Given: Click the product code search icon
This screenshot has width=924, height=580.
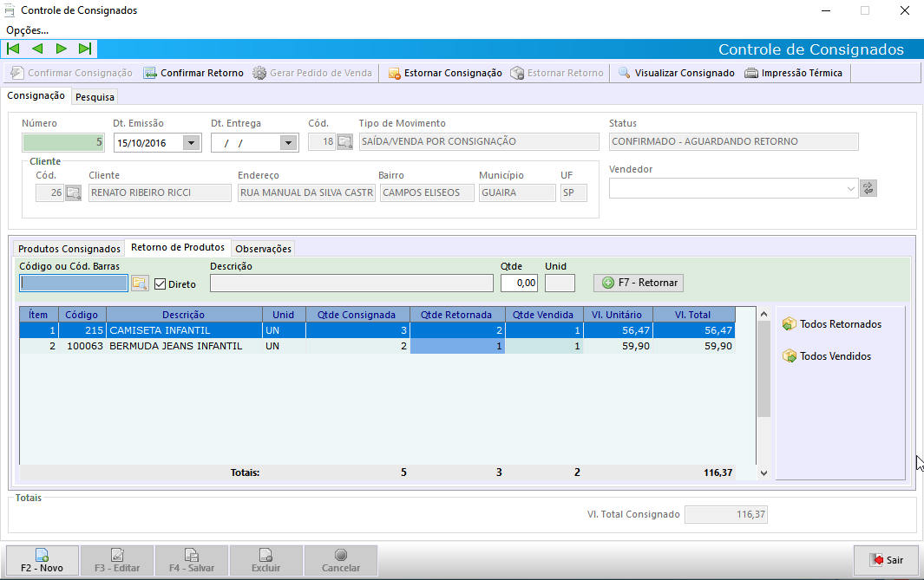Looking at the screenshot, I should pyautogui.click(x=140, y=283).
